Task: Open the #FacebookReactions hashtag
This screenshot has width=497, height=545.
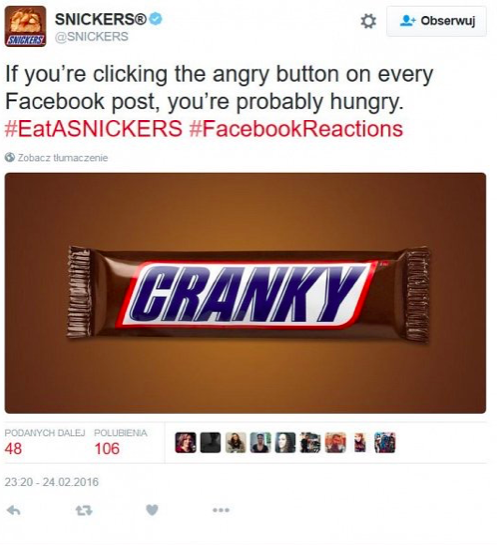Action: [x=296, y=129]
